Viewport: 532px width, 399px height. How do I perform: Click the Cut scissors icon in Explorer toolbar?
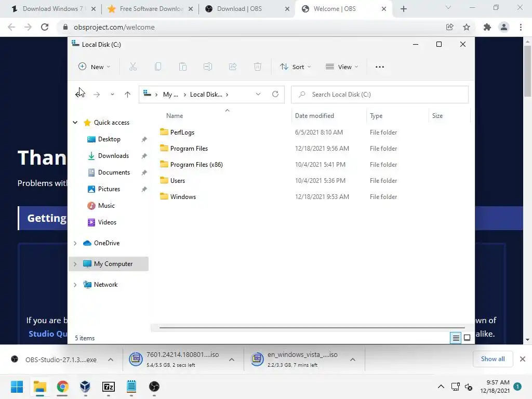132,67
